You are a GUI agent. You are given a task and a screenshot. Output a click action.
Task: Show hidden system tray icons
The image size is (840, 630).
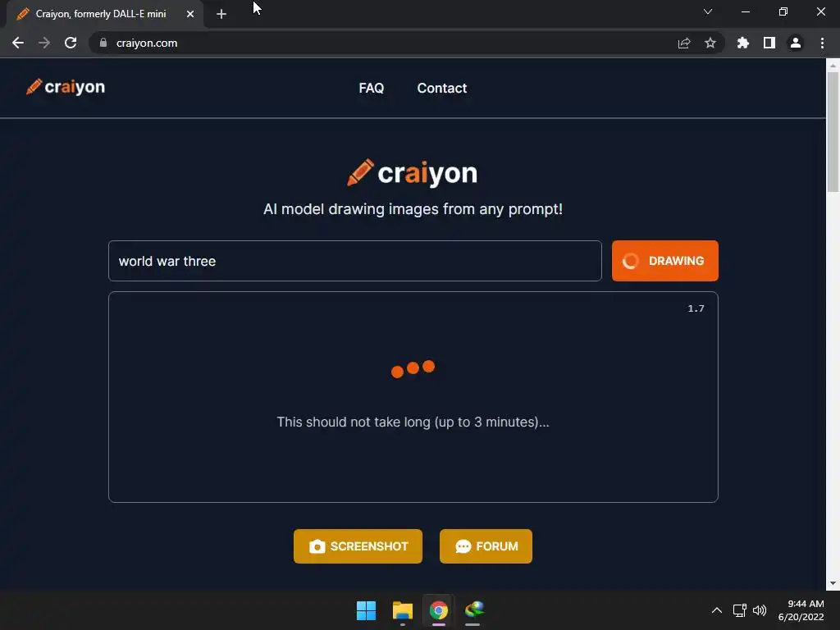tap(717, 610)
